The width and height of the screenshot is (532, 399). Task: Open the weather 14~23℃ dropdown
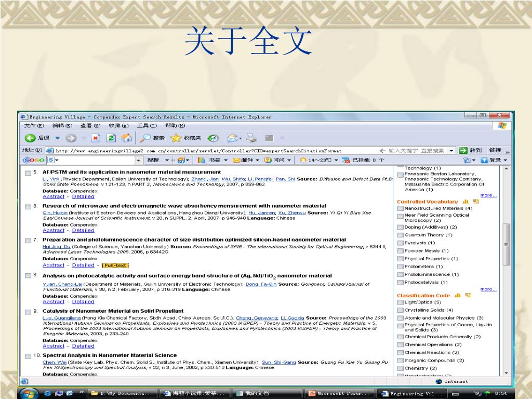[x=336, y=160]
